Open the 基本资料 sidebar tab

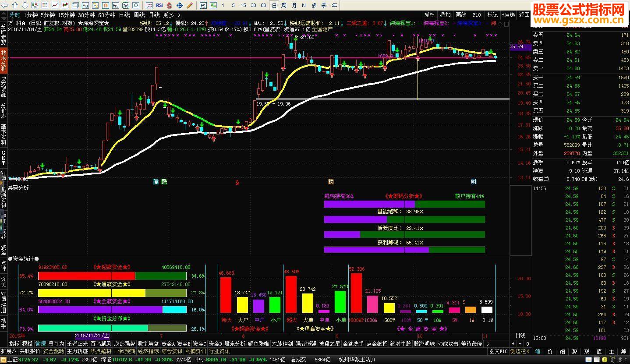(4, 134)
